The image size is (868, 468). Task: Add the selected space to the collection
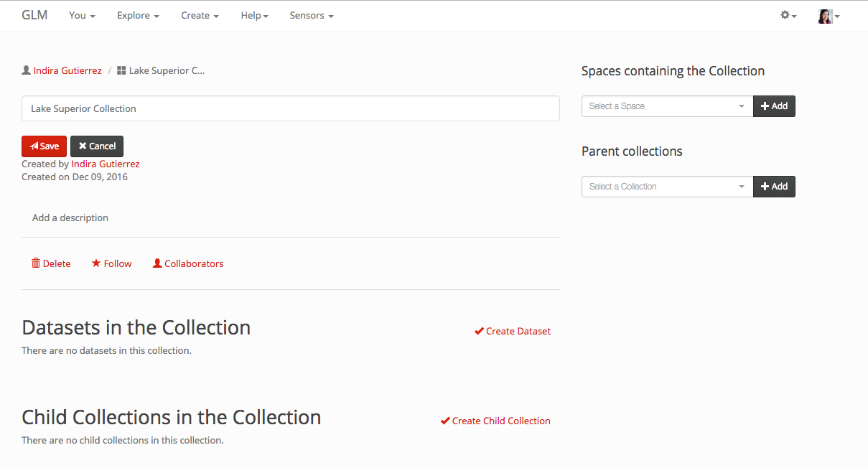click(x=774, y=106)
